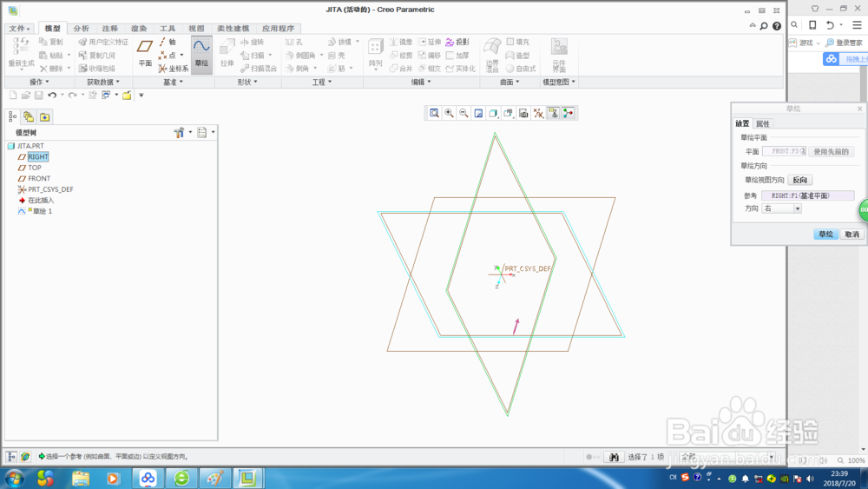Expand the 形状 (Shapes) group dropdown
The height and width of the screenshot is (489, 868).
click(x=247, y=82)
